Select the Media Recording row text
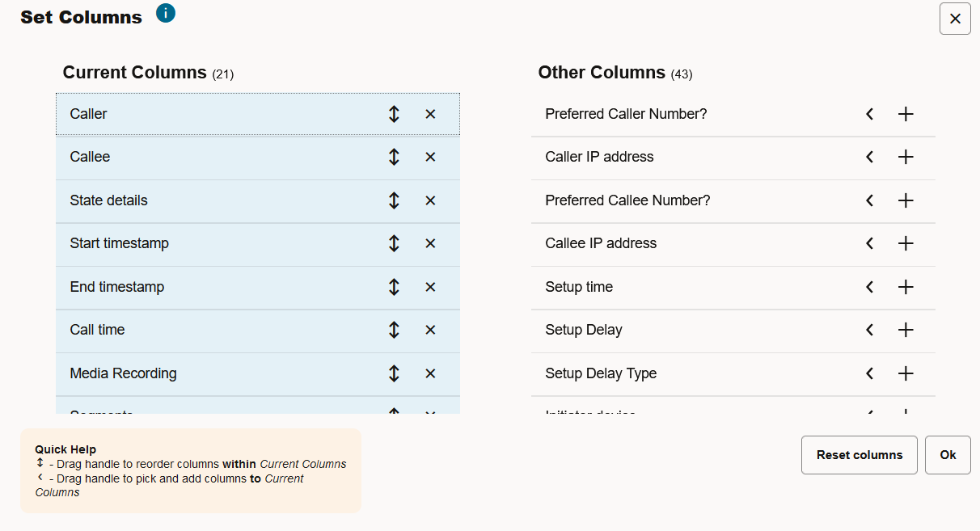This screenshot has width=980, height=531. [x=124, y=373]
